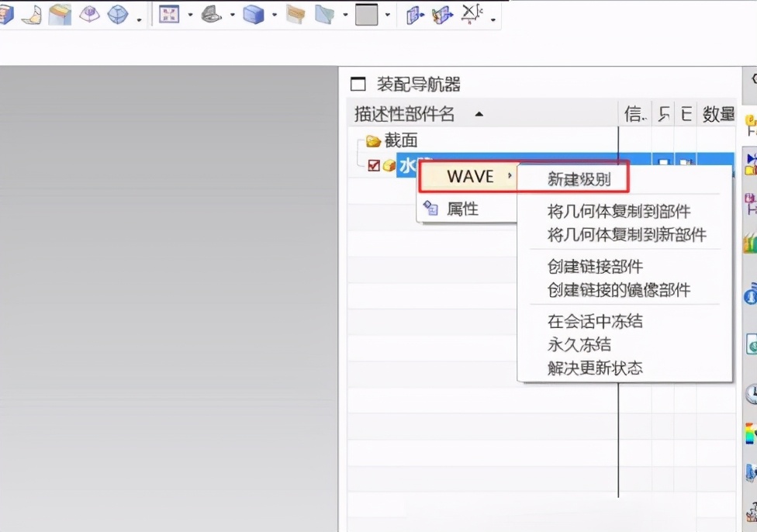Open dropdown arrow beside fit view icon
The image size is (757, 532).
(x=190, y=16)
